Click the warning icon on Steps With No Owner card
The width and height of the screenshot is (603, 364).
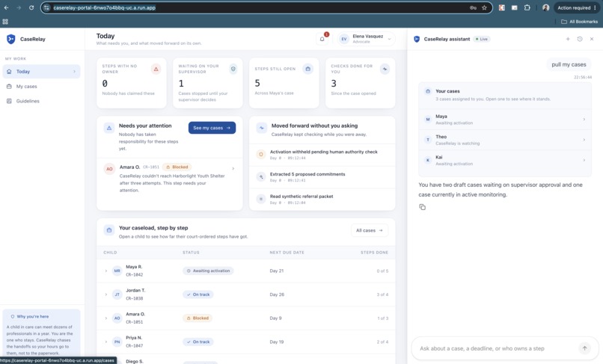pos(156,70)
